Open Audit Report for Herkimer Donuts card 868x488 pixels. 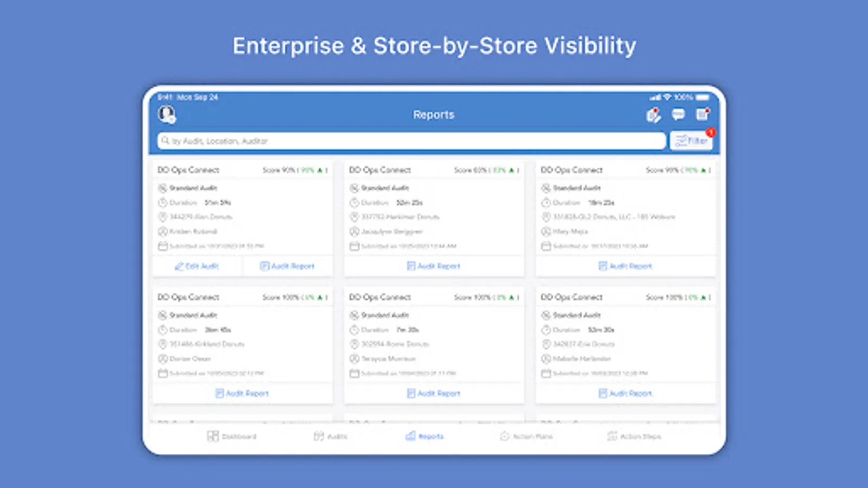point(434,266)
